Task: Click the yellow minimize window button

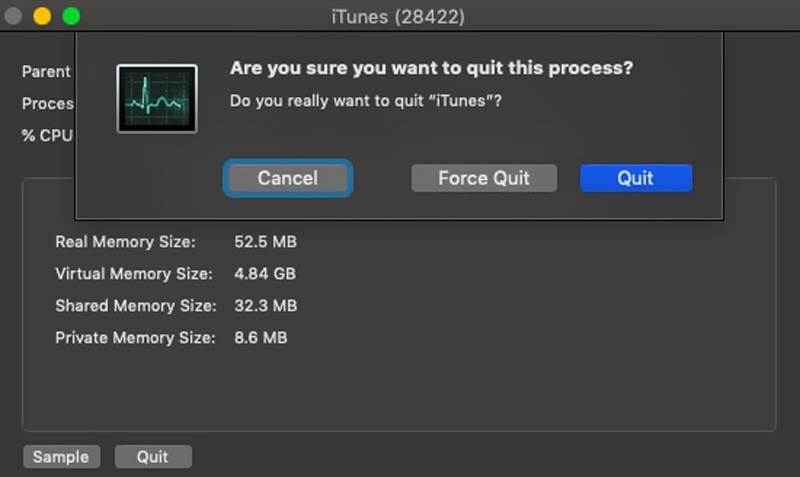Action: [x=42, y=16]
